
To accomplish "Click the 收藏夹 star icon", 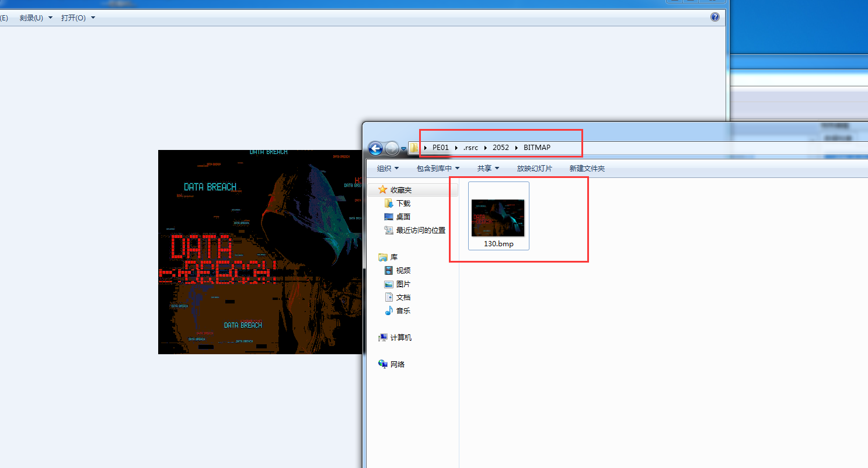I will tap(383, 190).
